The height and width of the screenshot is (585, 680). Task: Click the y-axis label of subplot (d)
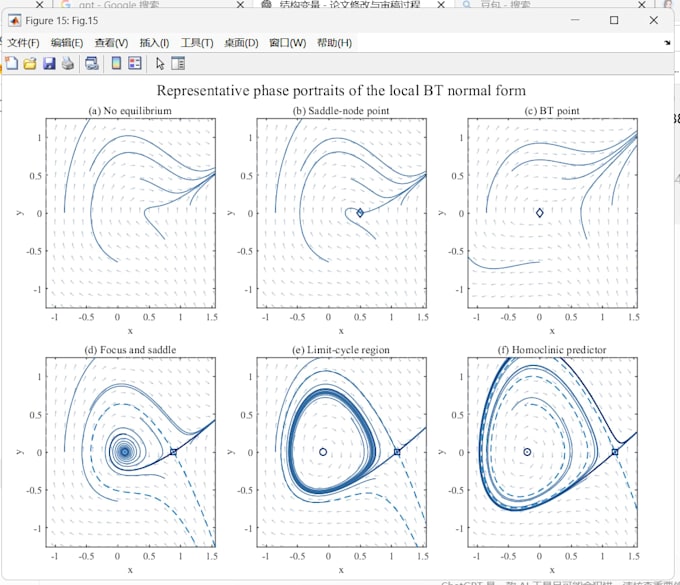point(20,452)
